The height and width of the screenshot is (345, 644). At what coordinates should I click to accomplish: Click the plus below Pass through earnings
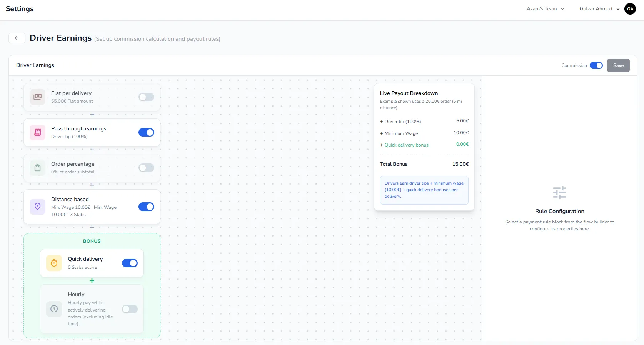click(x=92, y=150)
